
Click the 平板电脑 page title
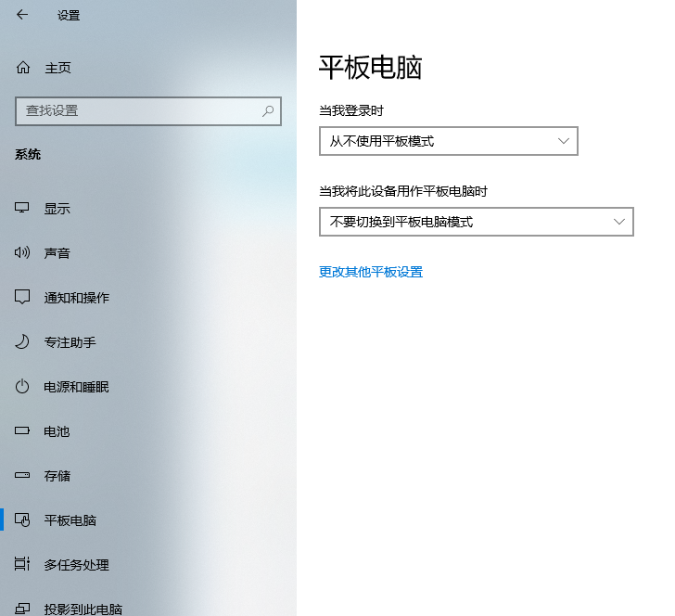pos(370,67)
